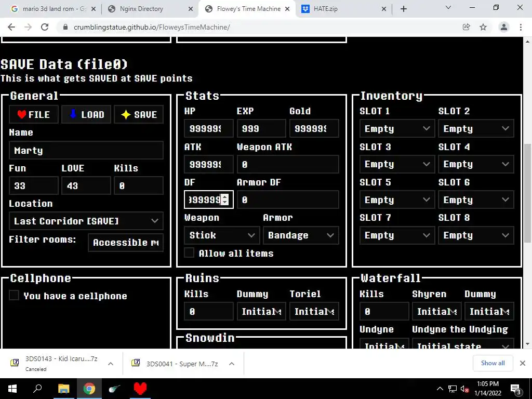
Task: Click the Waterfall Kills field
Action: point(384,311)
